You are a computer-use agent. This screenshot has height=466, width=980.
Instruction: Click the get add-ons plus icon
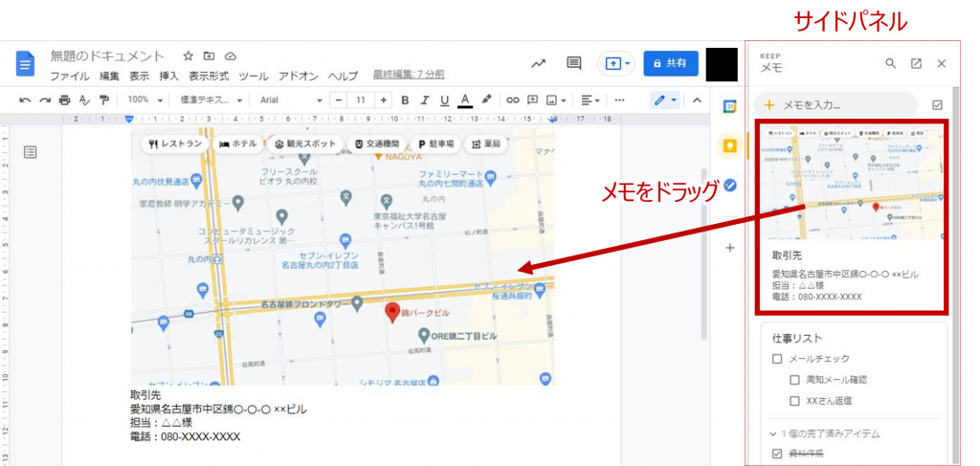pyautogui.click(x=729, y=248)
